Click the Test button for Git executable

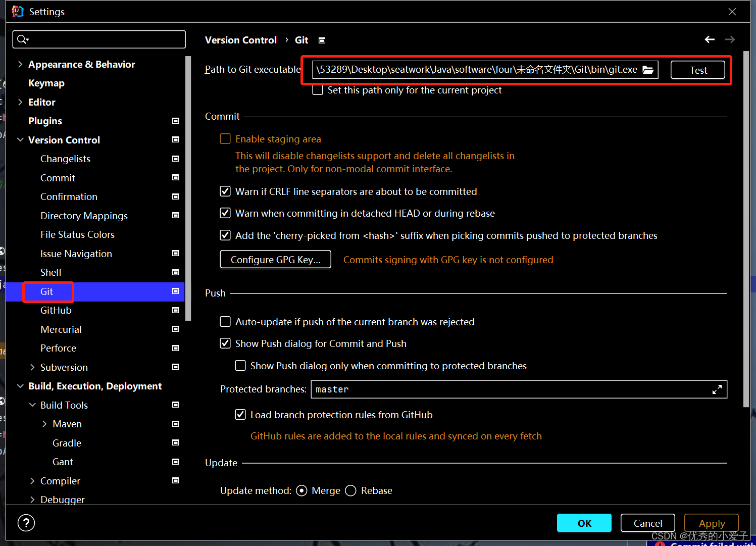[x=697, y=70]
